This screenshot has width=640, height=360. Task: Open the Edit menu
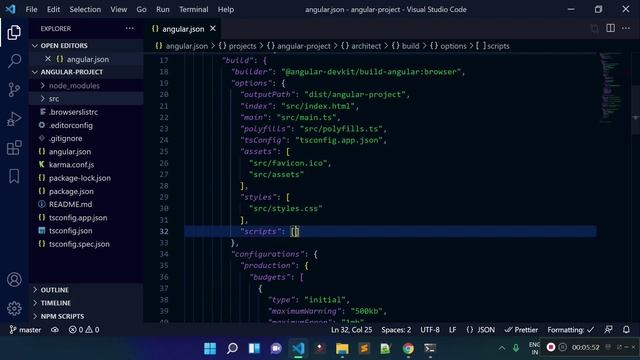[53, 9]
